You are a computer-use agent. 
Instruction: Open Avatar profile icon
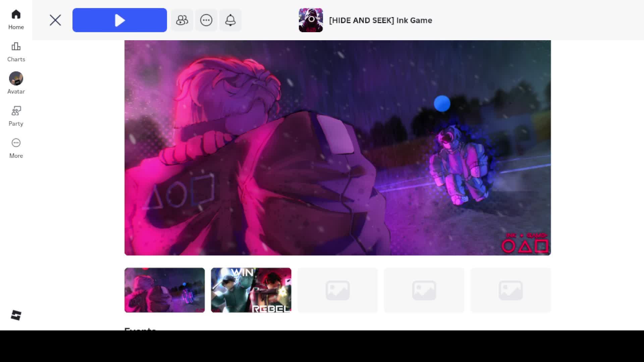[x=16, y=79]
